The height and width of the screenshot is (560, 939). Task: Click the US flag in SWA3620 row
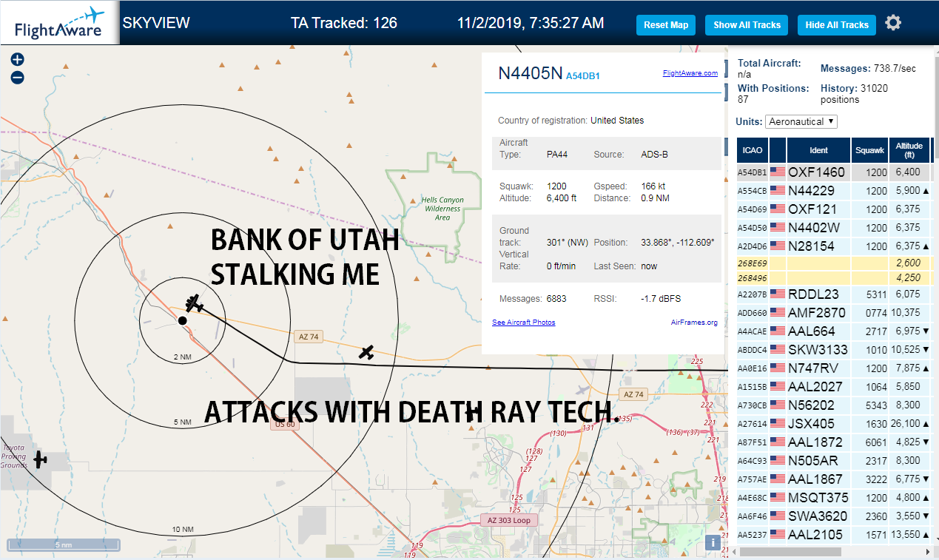click(x=777, y=516)
